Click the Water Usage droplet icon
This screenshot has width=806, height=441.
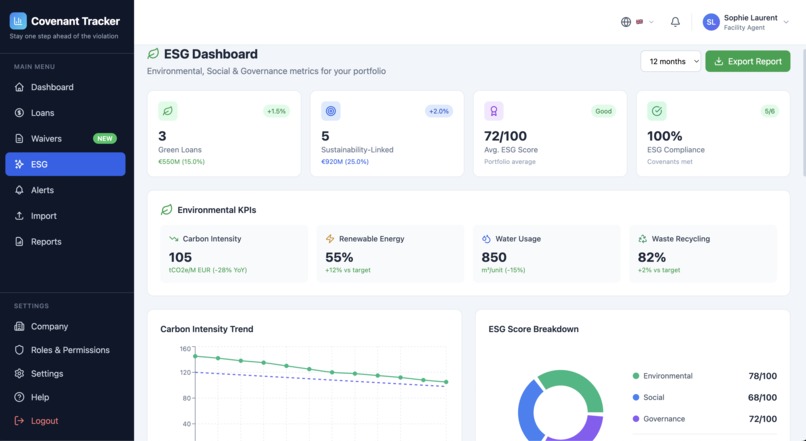click(486, 239)
